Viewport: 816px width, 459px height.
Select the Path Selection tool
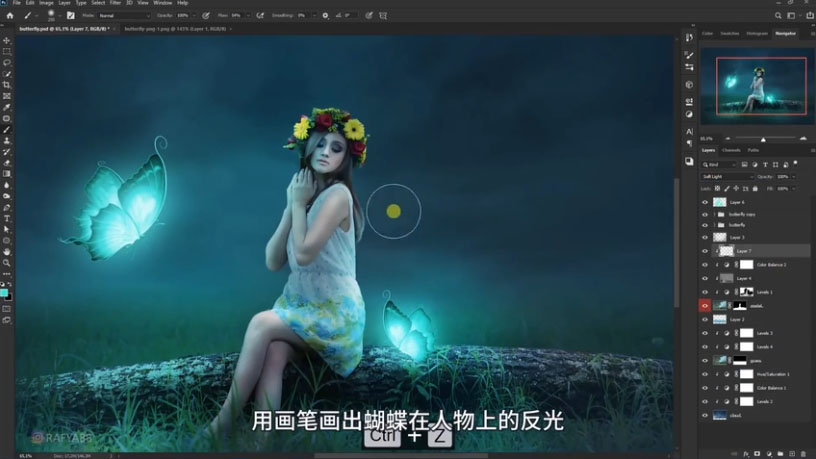tap(7, 230)
